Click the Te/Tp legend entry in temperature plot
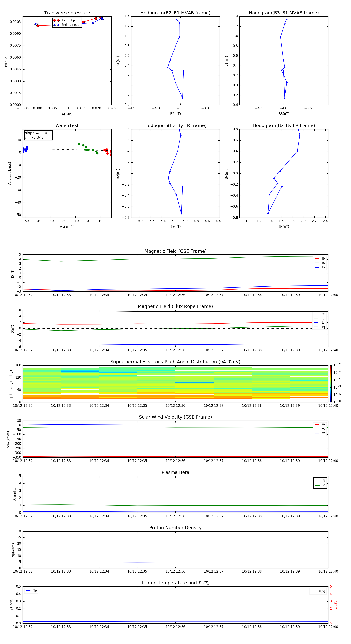Screen dimensions: 351x644 coord(318,591)
